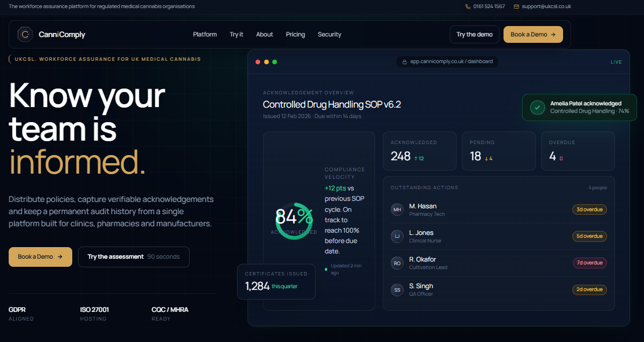Viewport: 644px width, 342px height.
Task: Click the 3d overdue badge for M. Hasan
Action: pos(590,209)
